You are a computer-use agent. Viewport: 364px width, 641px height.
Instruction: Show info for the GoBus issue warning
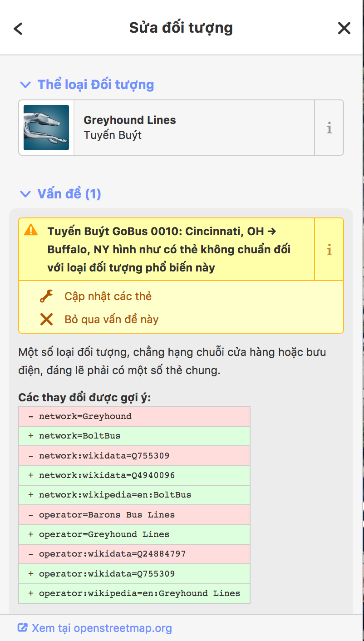(329, 249)
